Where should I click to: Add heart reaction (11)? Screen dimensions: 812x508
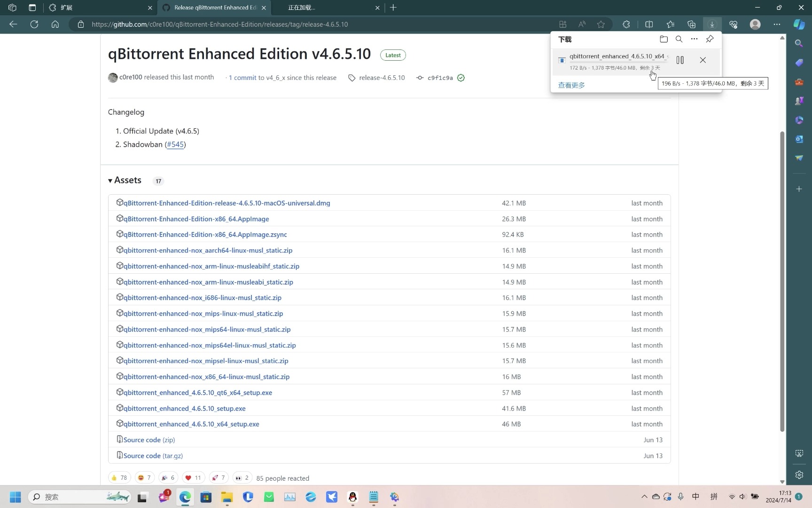tap(193, 478)
